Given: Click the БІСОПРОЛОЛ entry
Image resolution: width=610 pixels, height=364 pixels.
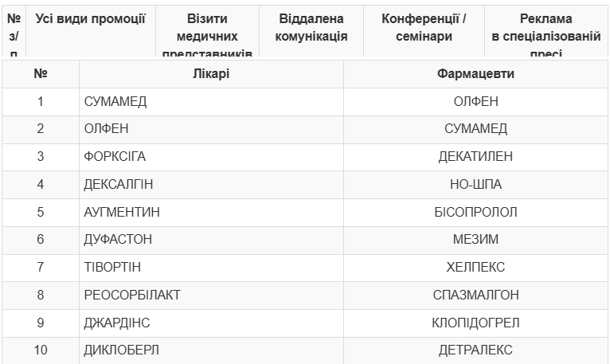Looking at the screenshot, I should [x=475, y=212].
